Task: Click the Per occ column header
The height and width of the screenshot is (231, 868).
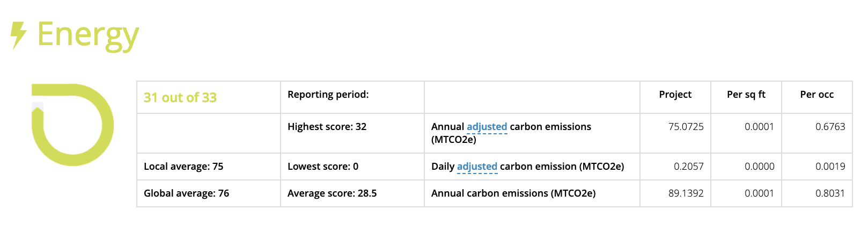Action: tap(817, 95)
